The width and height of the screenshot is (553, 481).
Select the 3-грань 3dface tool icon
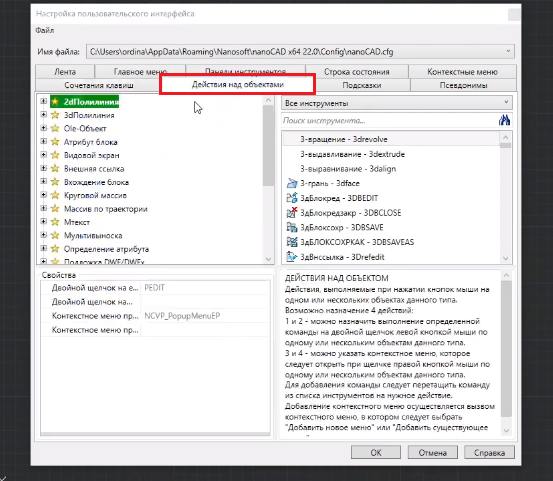click(292, 183)
